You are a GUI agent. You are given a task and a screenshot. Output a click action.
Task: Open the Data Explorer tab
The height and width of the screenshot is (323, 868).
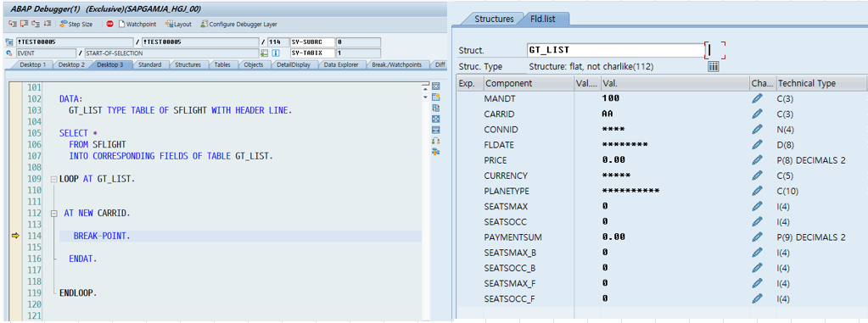point(342,64)
